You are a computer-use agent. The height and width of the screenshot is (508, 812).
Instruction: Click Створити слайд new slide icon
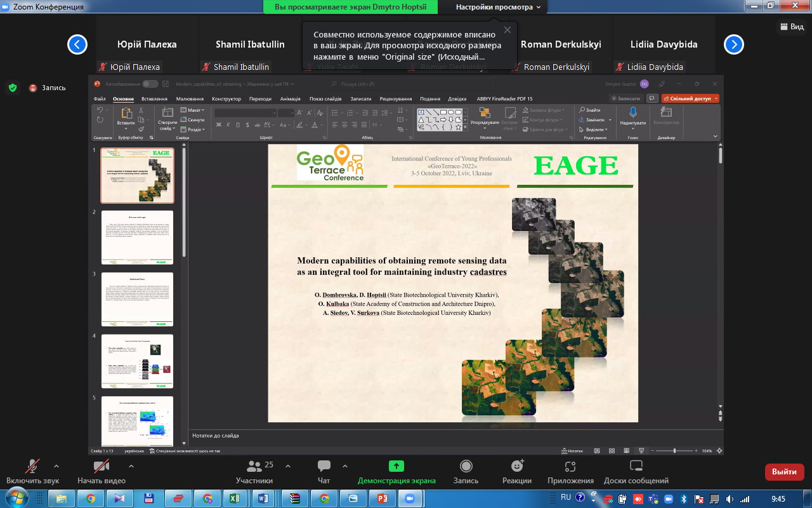tap(167, 113)
